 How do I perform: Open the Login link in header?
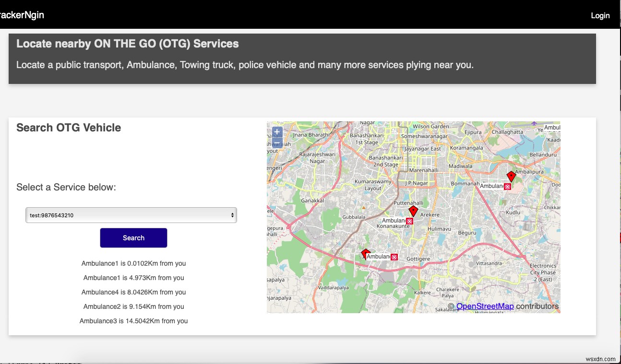tap(600, 15)
